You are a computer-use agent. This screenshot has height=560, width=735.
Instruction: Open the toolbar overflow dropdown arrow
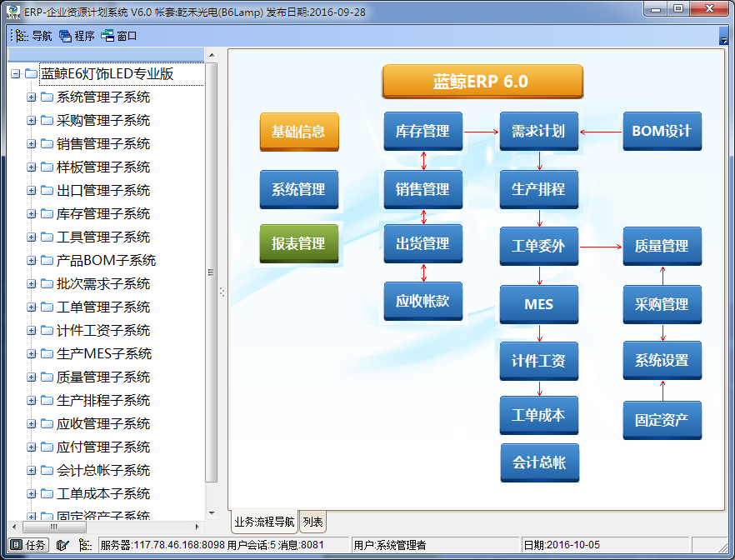pos(723,36)
